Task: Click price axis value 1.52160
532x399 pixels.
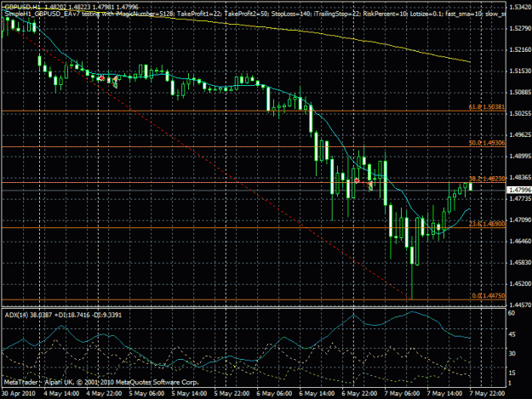Action: (520, 50)
